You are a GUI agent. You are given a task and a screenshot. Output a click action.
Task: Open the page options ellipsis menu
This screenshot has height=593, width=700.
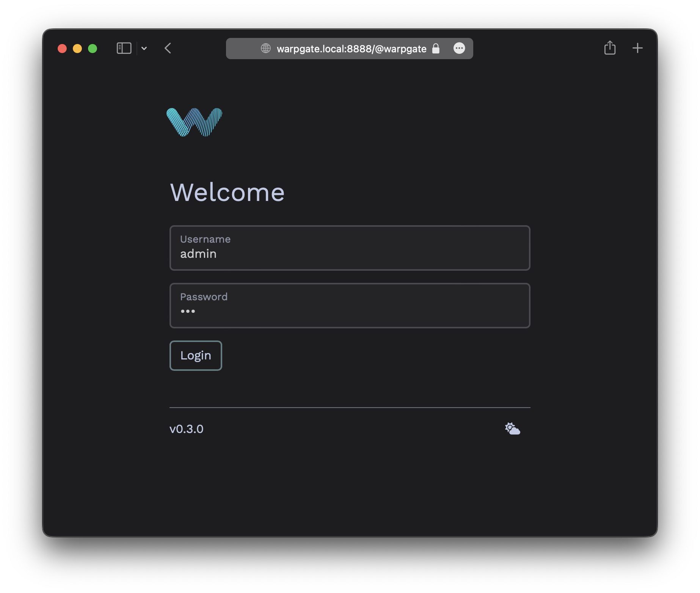tap(459, 48)
